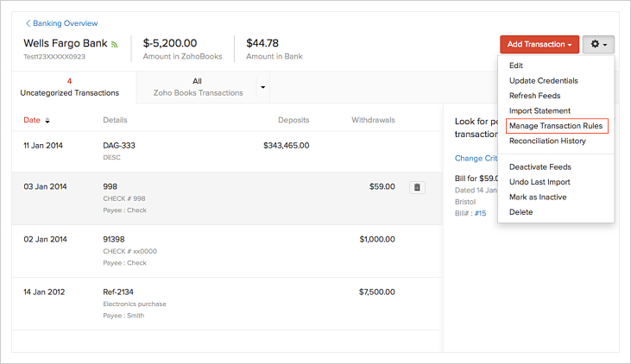Click the green feed status icon
The image size is (631, 364).
(x=115, y=44)
